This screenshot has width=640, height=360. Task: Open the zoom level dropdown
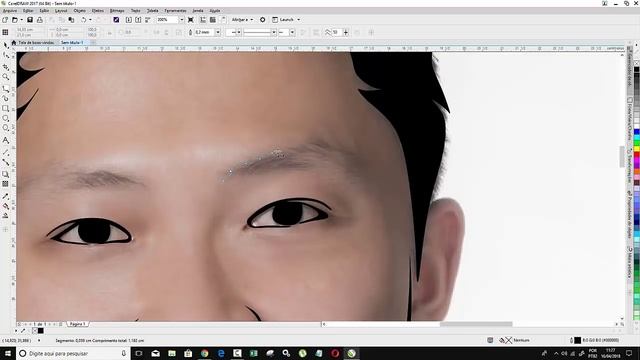click(182, 20)
